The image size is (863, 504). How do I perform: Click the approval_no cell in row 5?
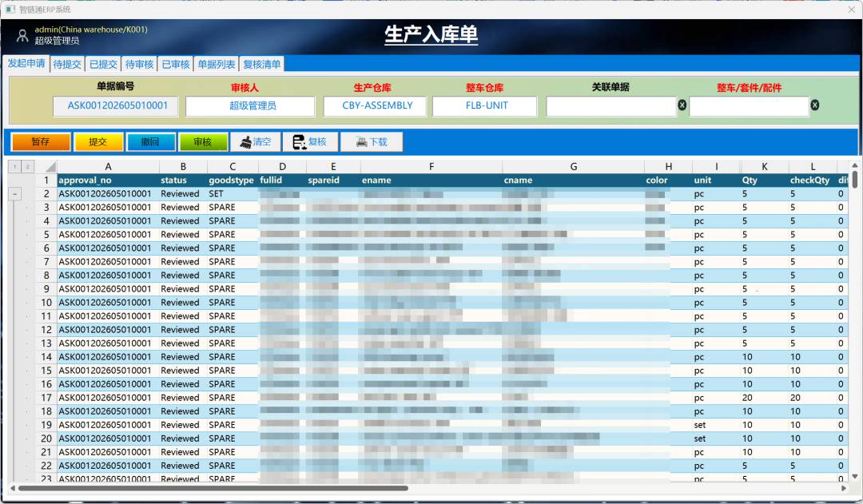click(109, 234)
